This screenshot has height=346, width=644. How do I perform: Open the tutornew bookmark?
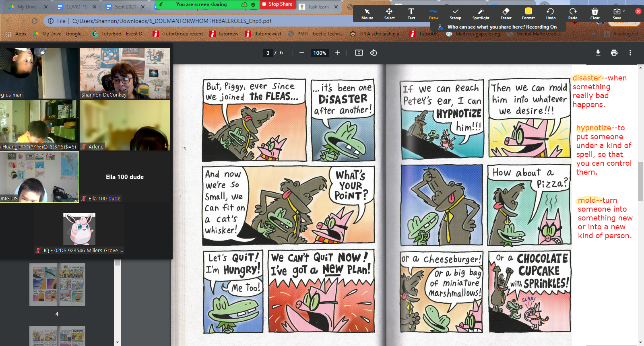224,34
